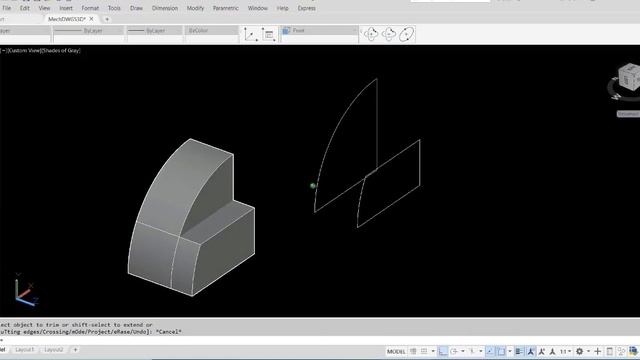
Task: Open the ByColor plot style dropdown
Action: 211,31
